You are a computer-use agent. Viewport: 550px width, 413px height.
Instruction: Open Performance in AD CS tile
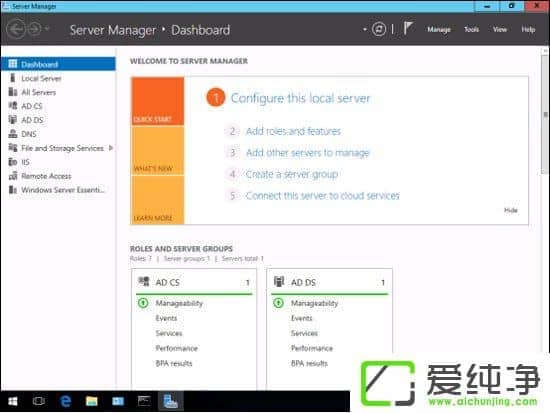point(177,348)
